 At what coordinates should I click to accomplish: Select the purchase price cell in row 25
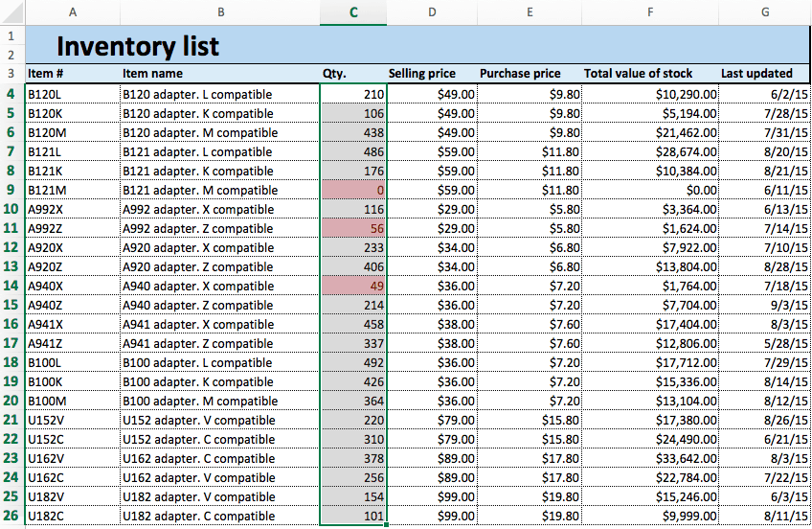click(x=530, y=496)
